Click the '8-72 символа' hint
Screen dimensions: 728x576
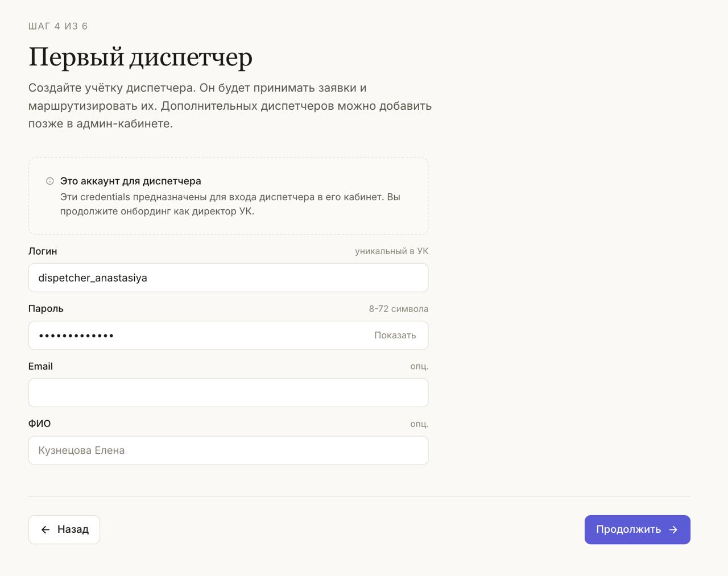[399, 309]
